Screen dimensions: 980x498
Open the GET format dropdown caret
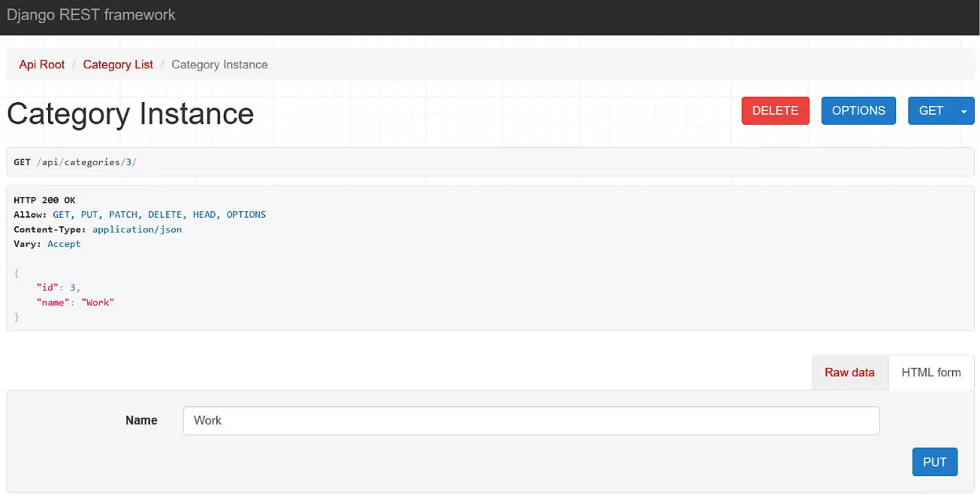[963, 110]
